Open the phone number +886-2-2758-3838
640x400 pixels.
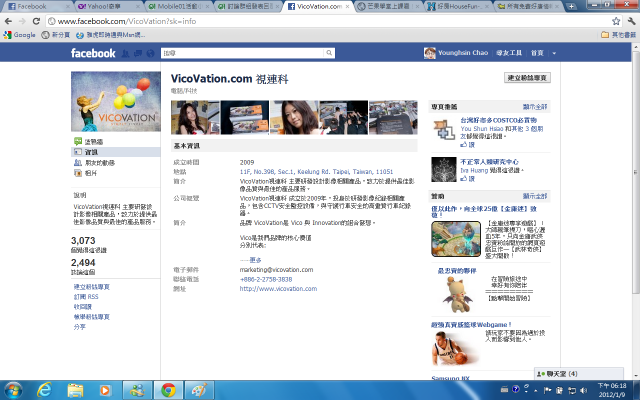pyautogui.click(x=266, y=280)
